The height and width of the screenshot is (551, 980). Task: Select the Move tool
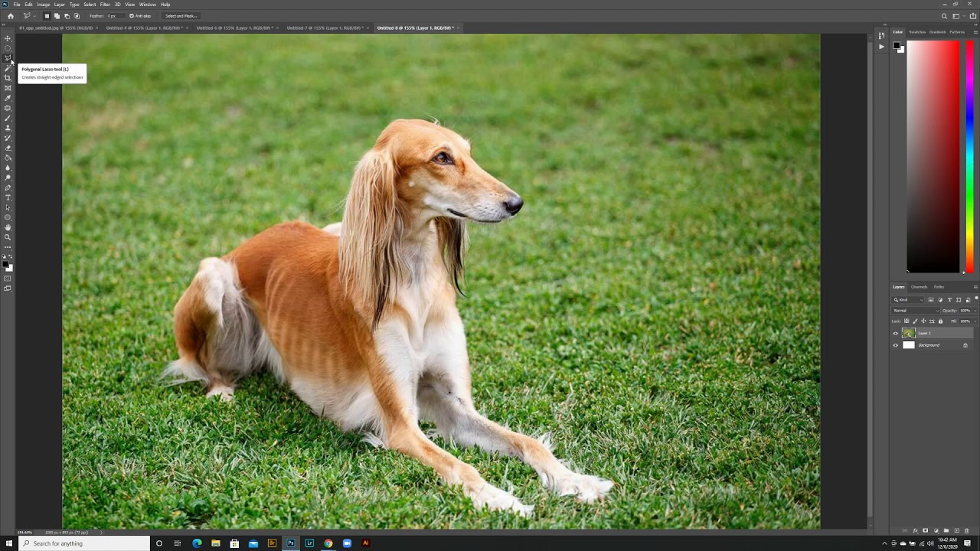click(x=8, y=38)
